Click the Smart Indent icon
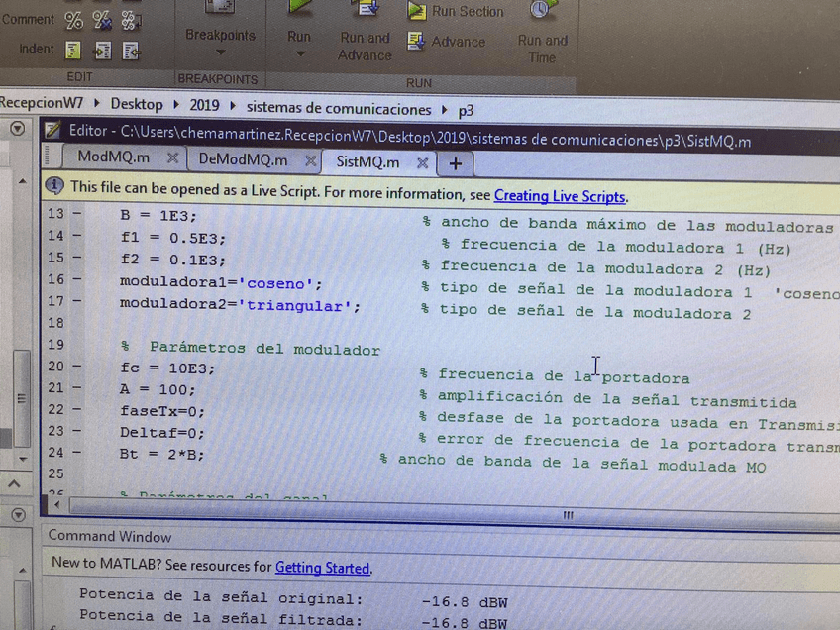840x630 pixels. coord(73,51)
